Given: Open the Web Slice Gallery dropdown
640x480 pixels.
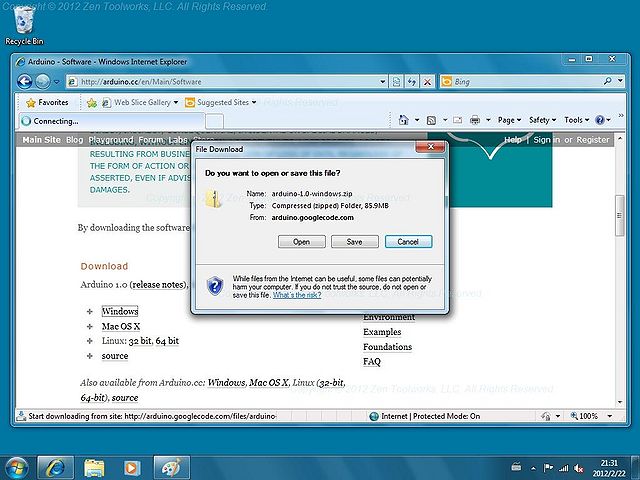Looking at the screenshot, I should pos(140,102).
